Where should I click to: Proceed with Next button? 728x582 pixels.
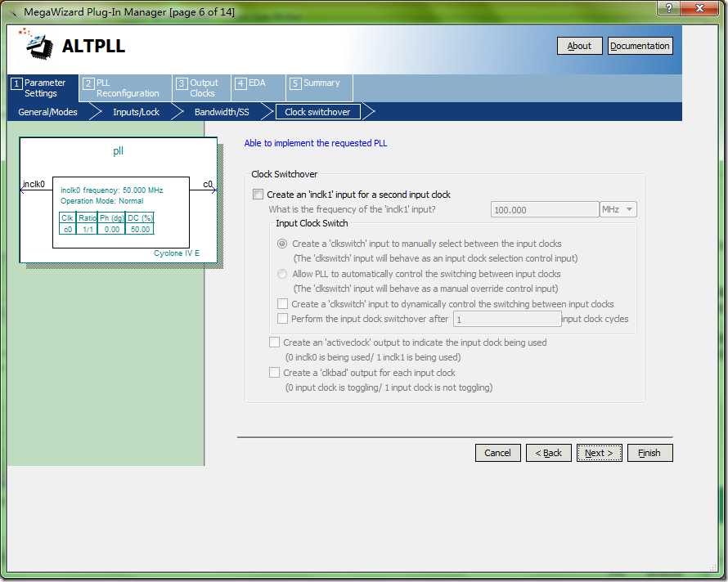pyautogui.click(x=599, y=453)
